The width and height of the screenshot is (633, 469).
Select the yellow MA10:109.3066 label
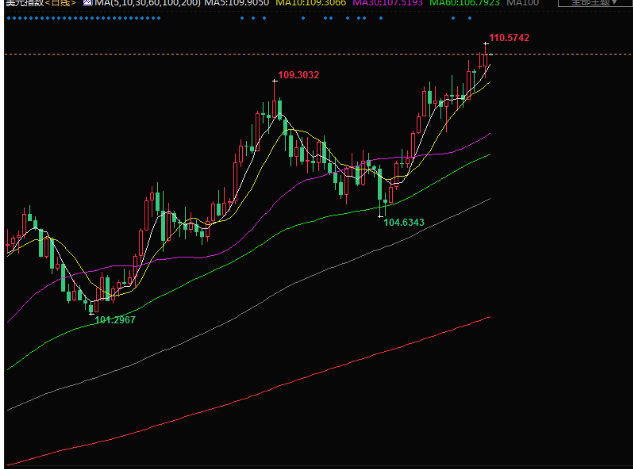point(311,2)
